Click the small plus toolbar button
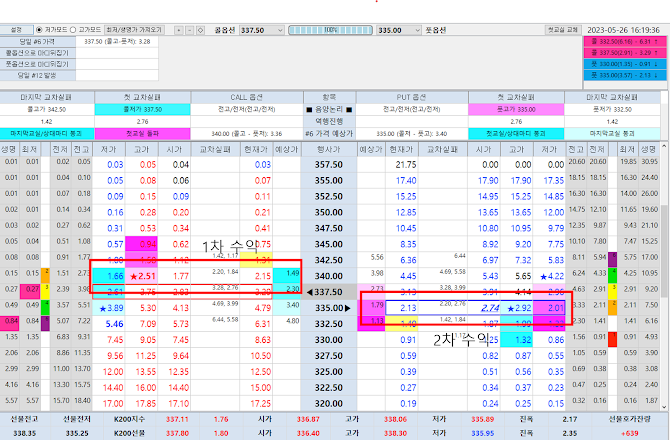 coord(179,30)
